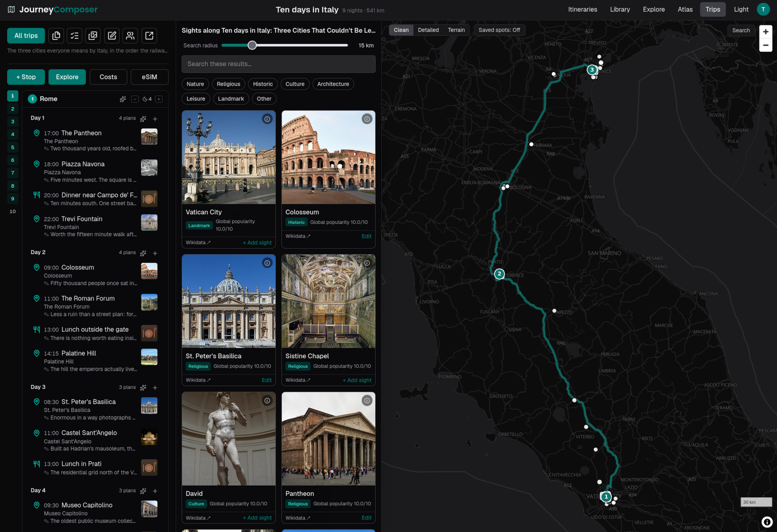Open Wikidata link for St. Peter's Basilica

(198, 380)
